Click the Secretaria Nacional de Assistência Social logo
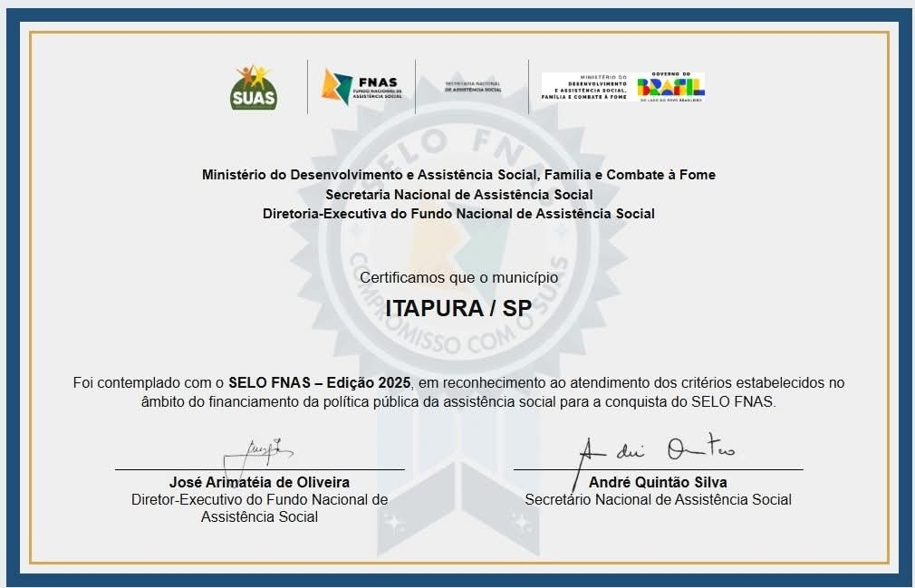 (473, 87)
